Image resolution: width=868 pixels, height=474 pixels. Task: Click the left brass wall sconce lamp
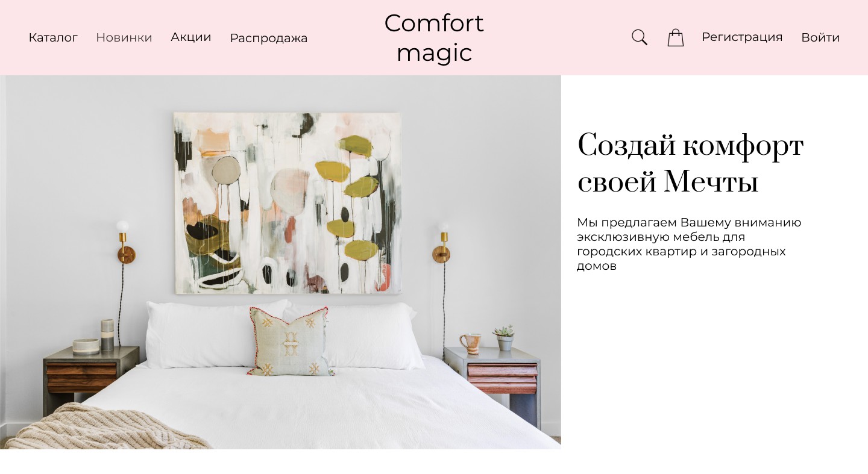125,242
